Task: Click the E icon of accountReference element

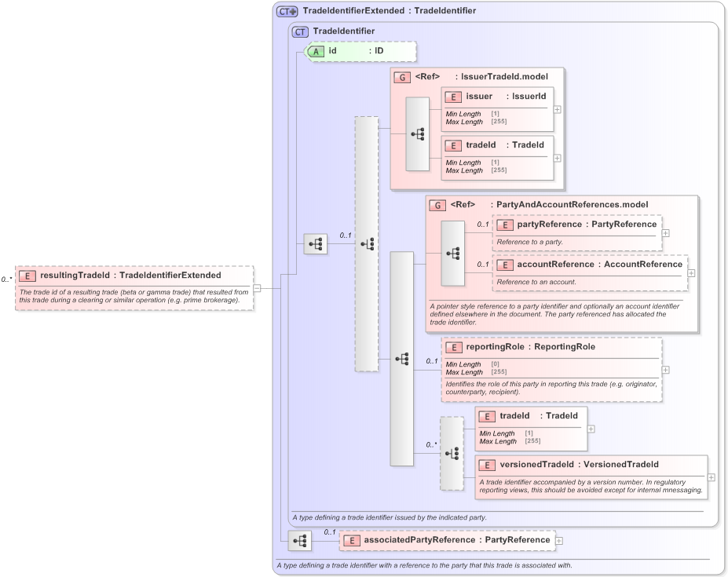Action: pos(505,265)
